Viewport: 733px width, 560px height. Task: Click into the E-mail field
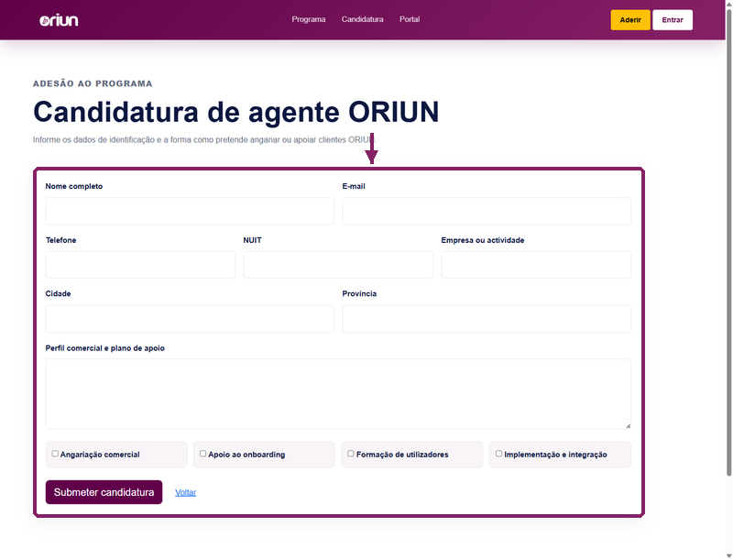487,211
